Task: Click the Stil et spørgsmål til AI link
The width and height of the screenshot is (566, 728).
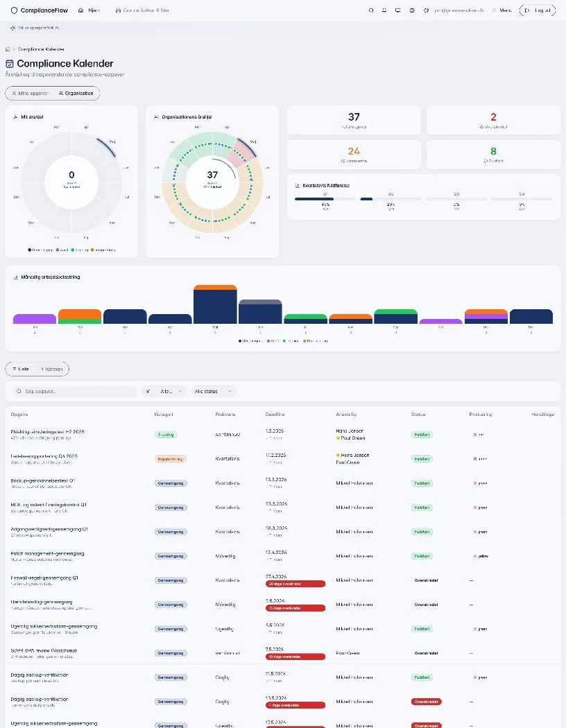Action: pyautogui.click(x=36, y=28)
